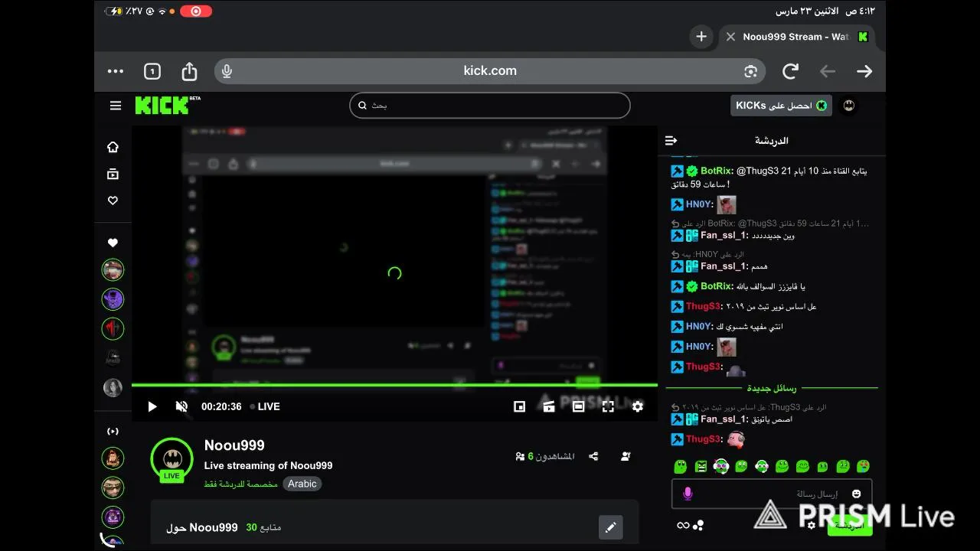Edit the About Noou999 section
The image size is (980, 551).
coord(610,527)
